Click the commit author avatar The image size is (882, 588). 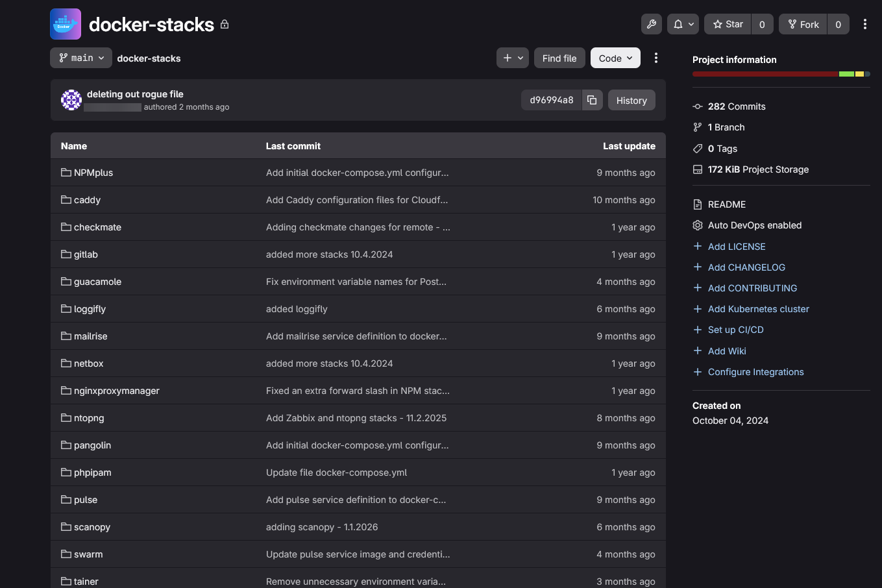click(x=71, y=100)
